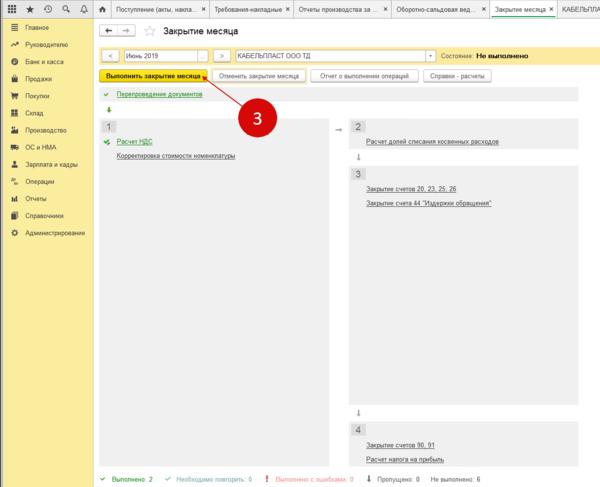Go to the home page icon

tap(102, 9)
